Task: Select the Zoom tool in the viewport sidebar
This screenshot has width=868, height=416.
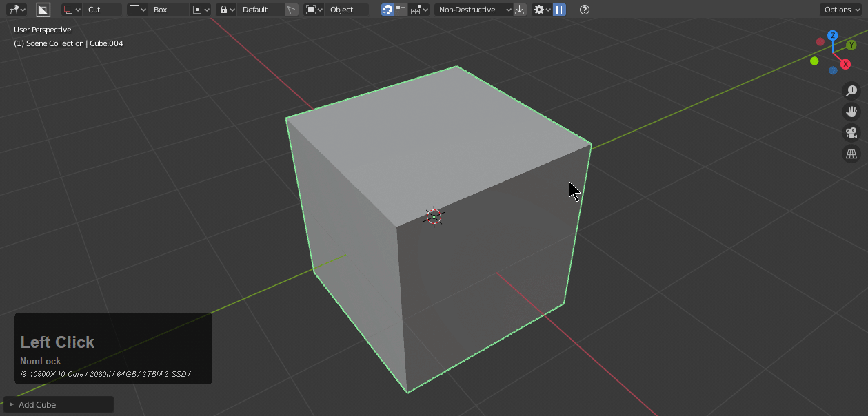Action: click(852, 90)
